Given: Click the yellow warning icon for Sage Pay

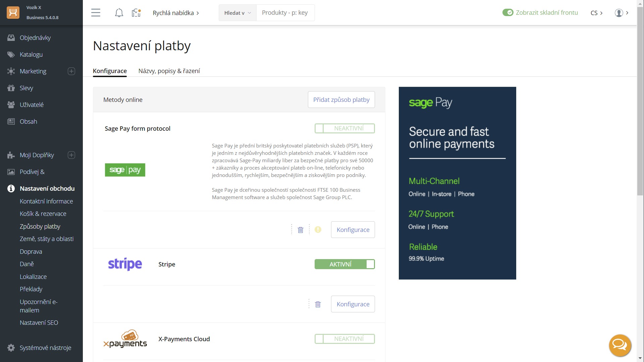Looking at the screenshot, I should click(318, 230).
